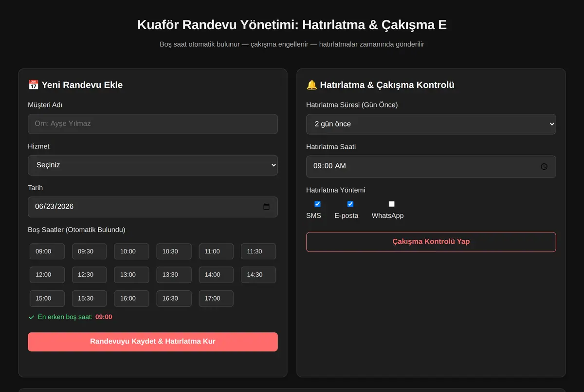Screen dimensions: 584x392
Task: Select the 11:00 time slot
Action: click(216, 251)
